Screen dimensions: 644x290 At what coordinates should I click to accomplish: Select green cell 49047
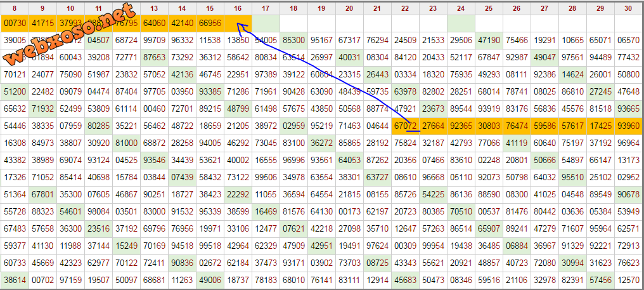tap(544, 58)
